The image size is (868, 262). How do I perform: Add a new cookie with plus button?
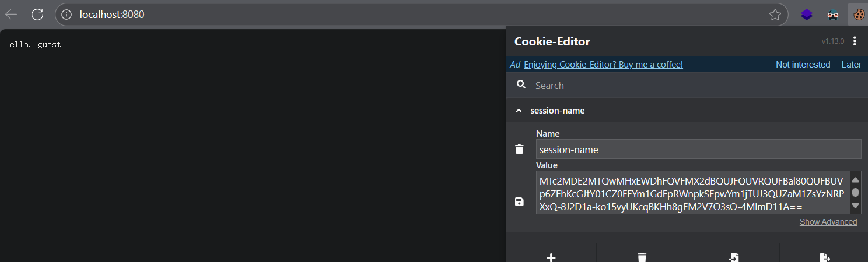click(551, 257)
